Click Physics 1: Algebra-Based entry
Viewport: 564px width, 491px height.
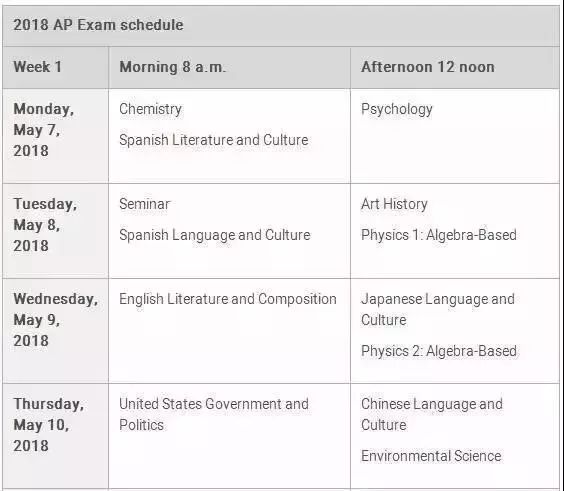[439, 235]
